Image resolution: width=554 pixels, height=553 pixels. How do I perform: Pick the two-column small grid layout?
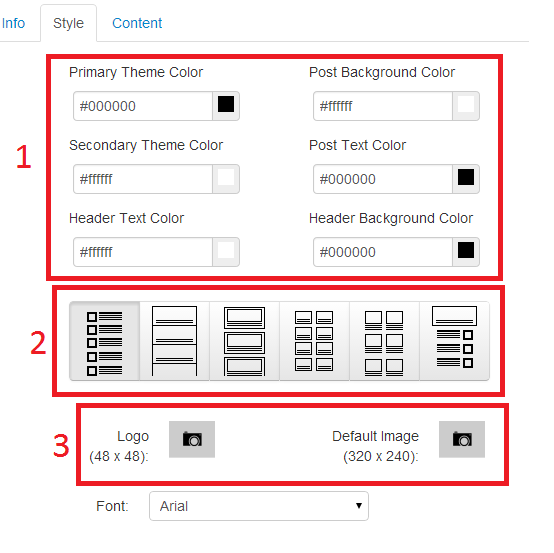[314, 341]
